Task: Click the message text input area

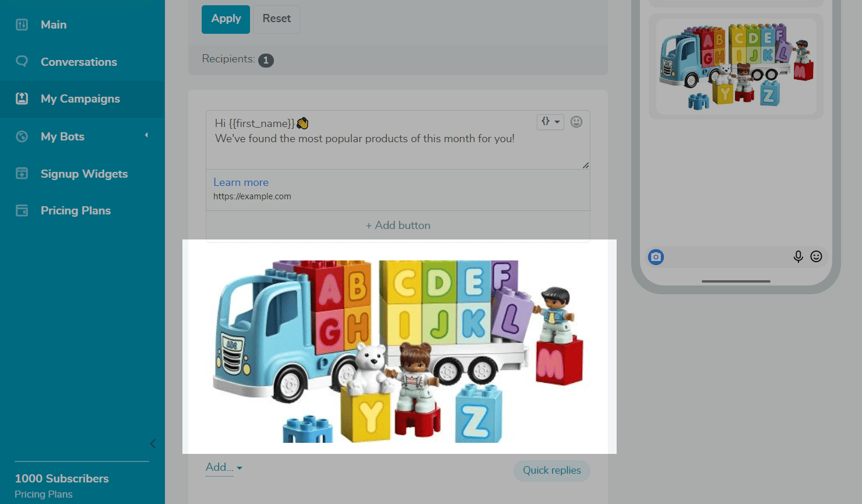Action: point(397,140)
